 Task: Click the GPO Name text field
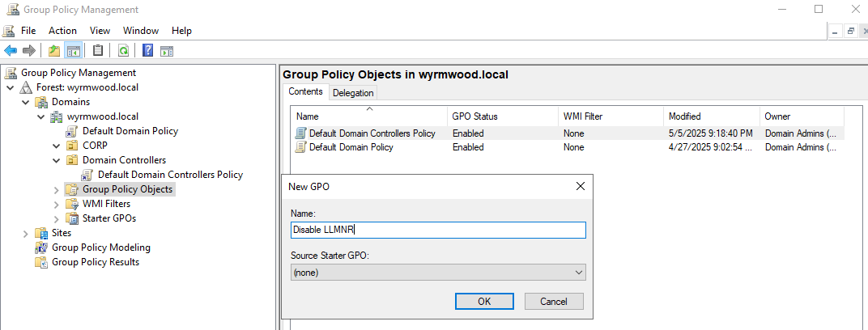click(437, 231)
